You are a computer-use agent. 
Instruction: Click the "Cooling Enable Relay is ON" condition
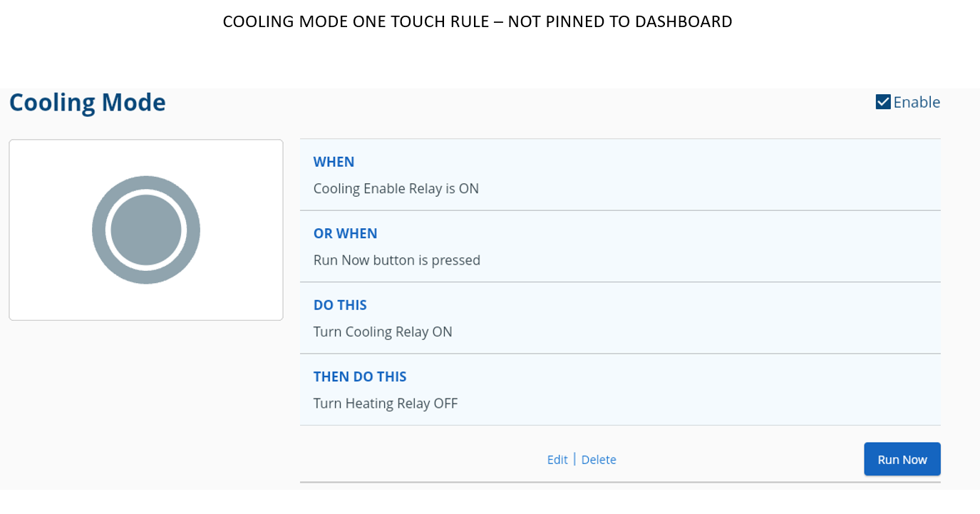tap(396, 189)
